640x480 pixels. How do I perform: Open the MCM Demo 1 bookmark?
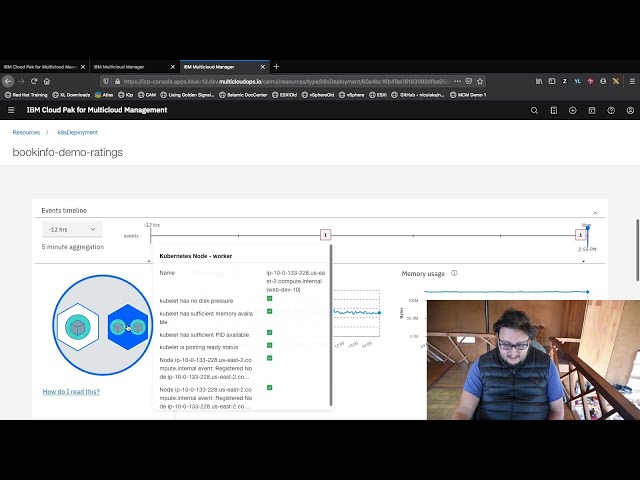pos(468,95)
